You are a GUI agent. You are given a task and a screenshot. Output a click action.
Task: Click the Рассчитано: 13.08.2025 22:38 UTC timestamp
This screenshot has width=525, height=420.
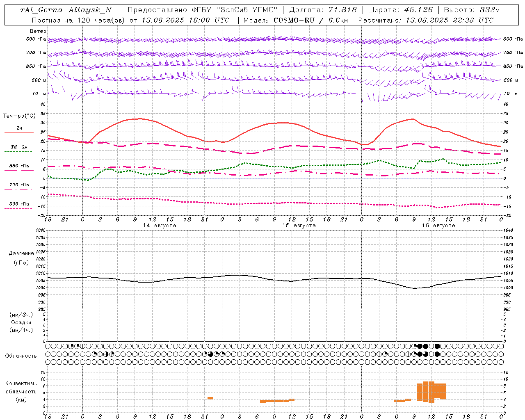(426, 20)
